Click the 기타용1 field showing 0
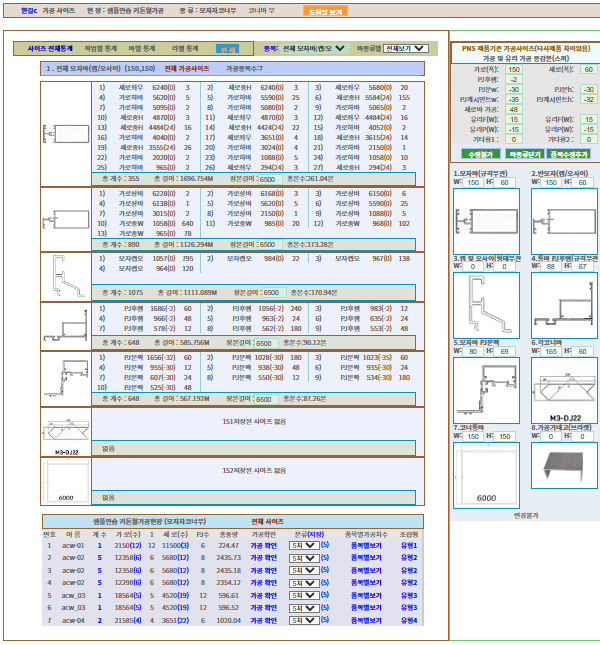Viewport: 600px width, 645px height. [514, 139]
